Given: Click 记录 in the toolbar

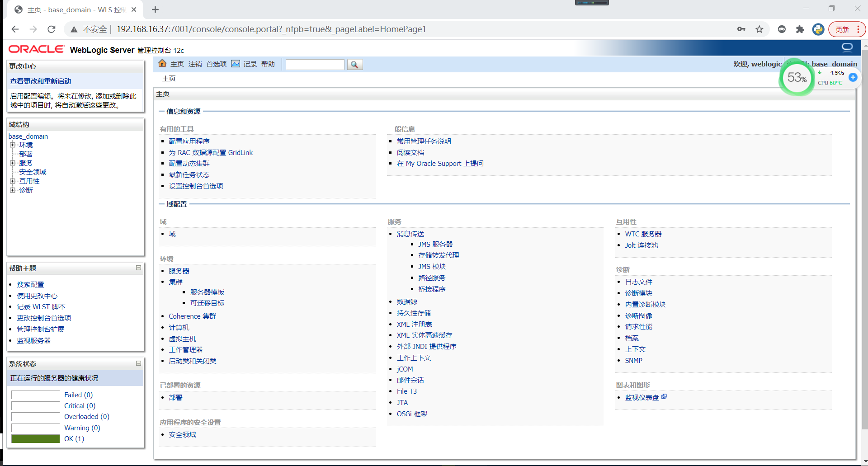Looking at the screenshot, I should click(250, 64).
